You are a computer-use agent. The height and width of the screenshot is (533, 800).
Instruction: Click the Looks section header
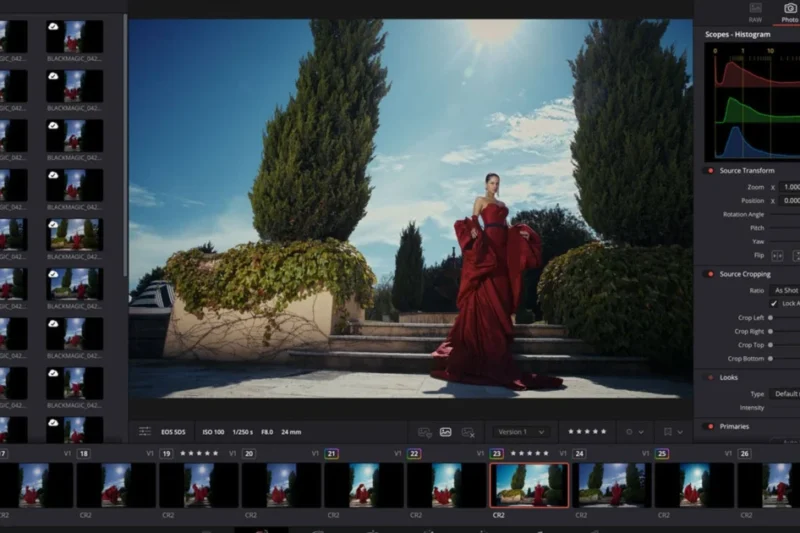coord(729,378)
